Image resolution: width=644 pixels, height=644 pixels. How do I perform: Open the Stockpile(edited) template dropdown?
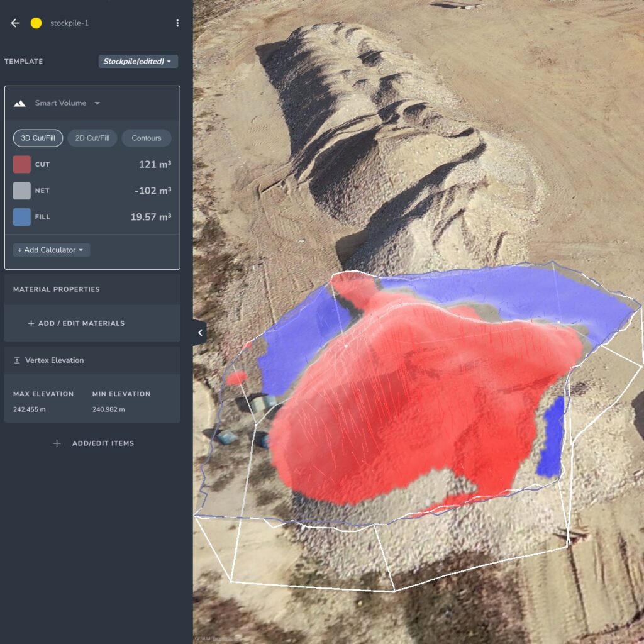[x=138, y=61]
